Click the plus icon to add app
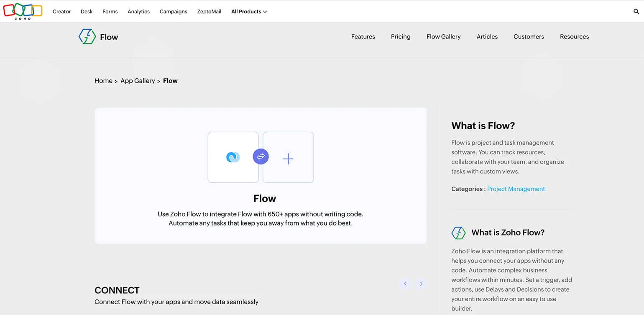The width and height of the screenshot is (644, 315). pos(288,159)
